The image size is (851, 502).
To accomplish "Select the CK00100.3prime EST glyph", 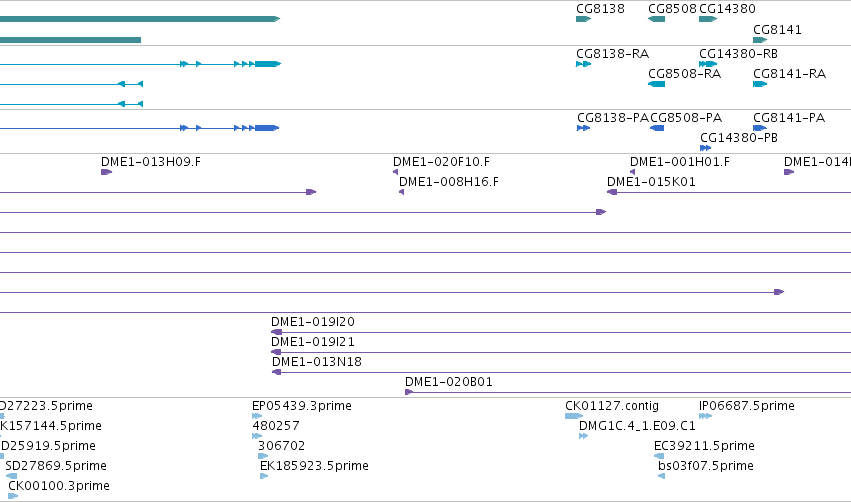I will click(13, 496).
